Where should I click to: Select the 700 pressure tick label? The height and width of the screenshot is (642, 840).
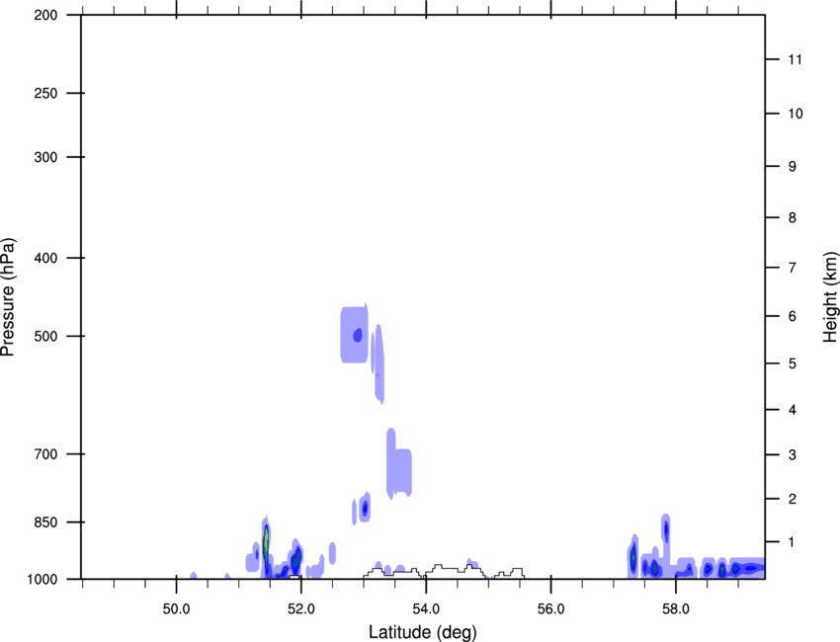45,454
